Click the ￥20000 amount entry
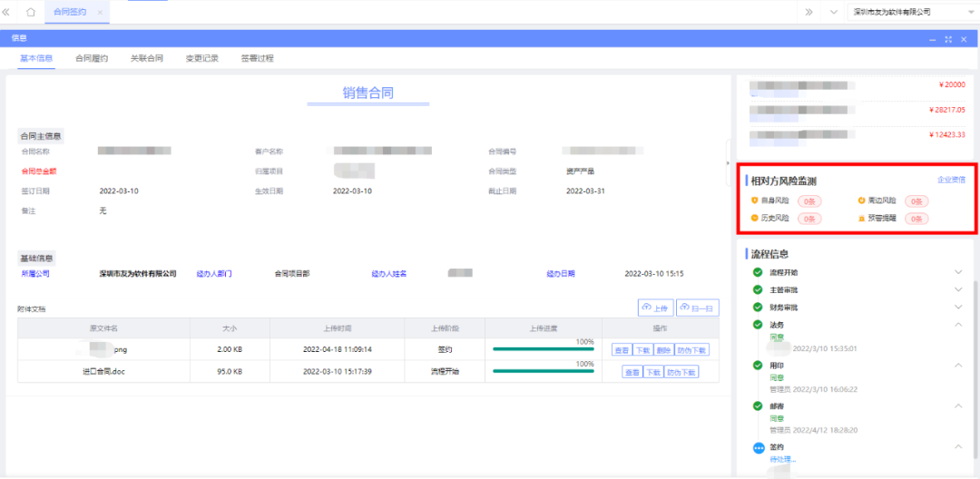Viewport: 980px width, 479px height. [x=952, y=84]
